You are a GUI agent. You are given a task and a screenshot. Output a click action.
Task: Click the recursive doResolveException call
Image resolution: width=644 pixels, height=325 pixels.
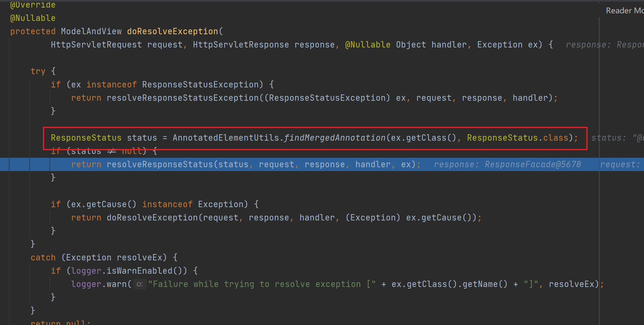click(x=152, y=218)
